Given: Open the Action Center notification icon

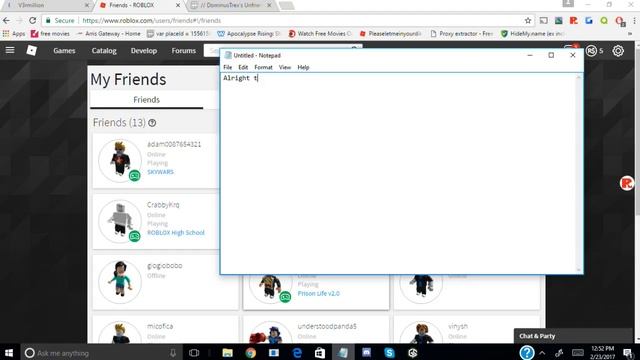Looking at the screenshot, I should (629, 353).
